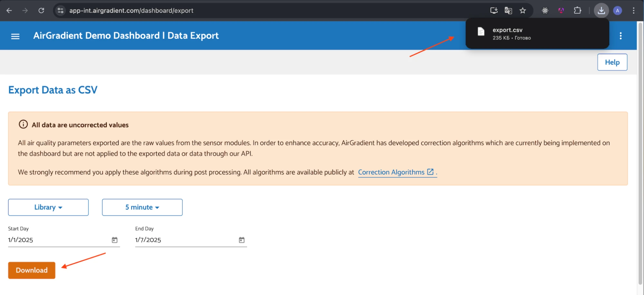This screenshot has height=295, width=644.
Task: Open the hamburger navigation menu
Action: click(x=15, y=36)
